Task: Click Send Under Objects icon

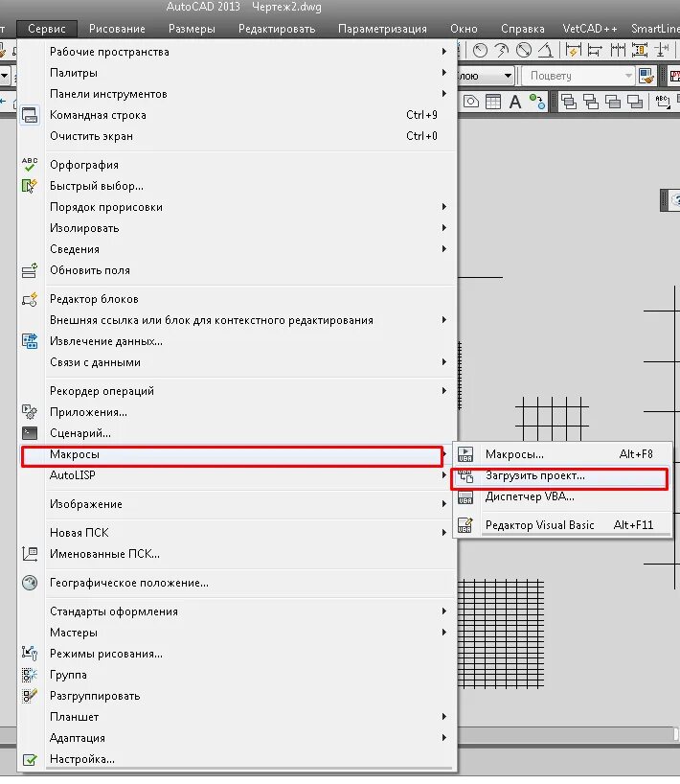Action: click(x=635, y=102)
